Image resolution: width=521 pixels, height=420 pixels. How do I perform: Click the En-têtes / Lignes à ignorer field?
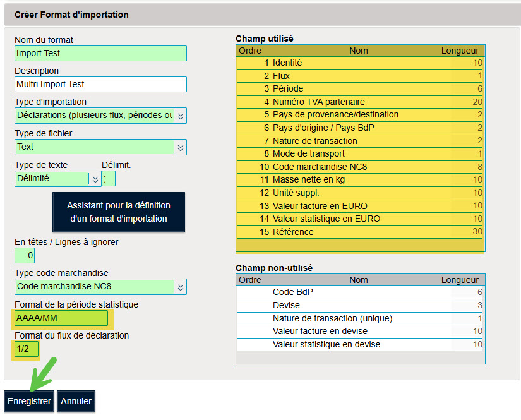tap(25, 256)
